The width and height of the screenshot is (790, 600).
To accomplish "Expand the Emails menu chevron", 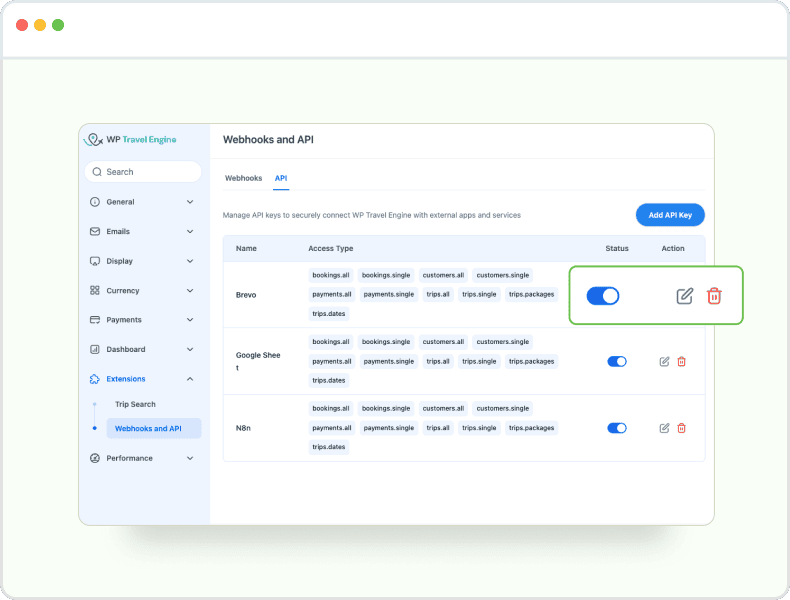I will pos(190,231).
